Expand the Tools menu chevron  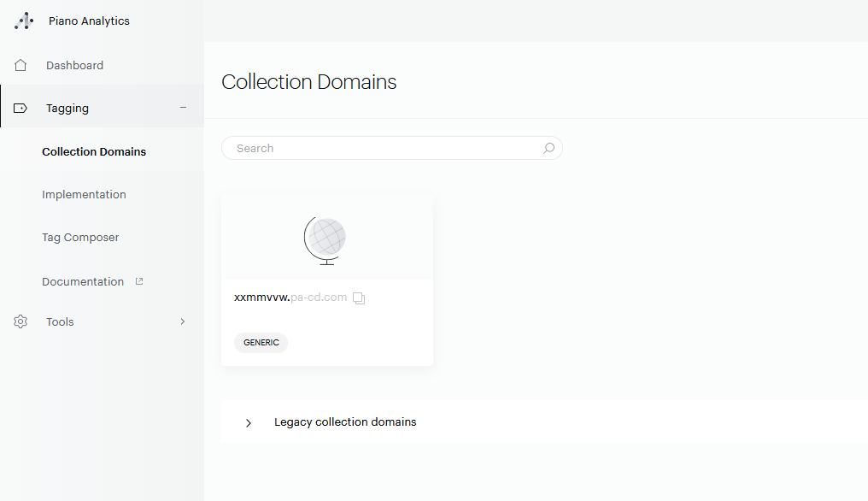(182, 321)
